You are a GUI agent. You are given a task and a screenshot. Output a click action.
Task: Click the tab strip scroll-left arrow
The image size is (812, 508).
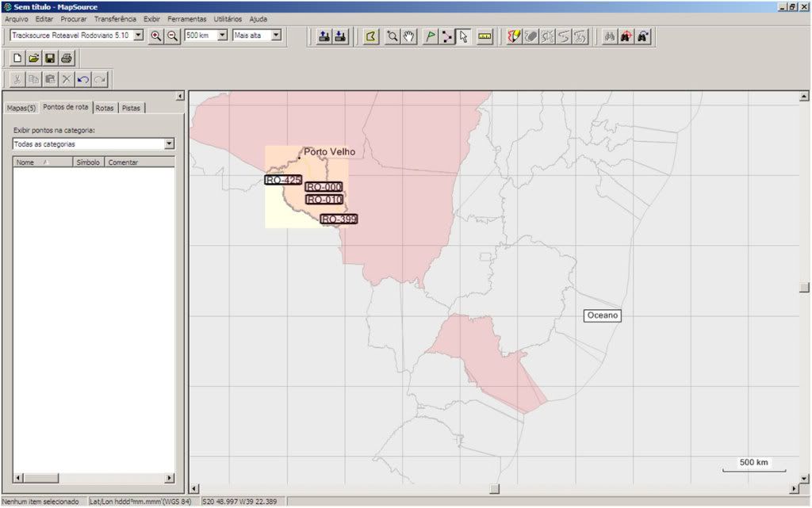(180, 96)
